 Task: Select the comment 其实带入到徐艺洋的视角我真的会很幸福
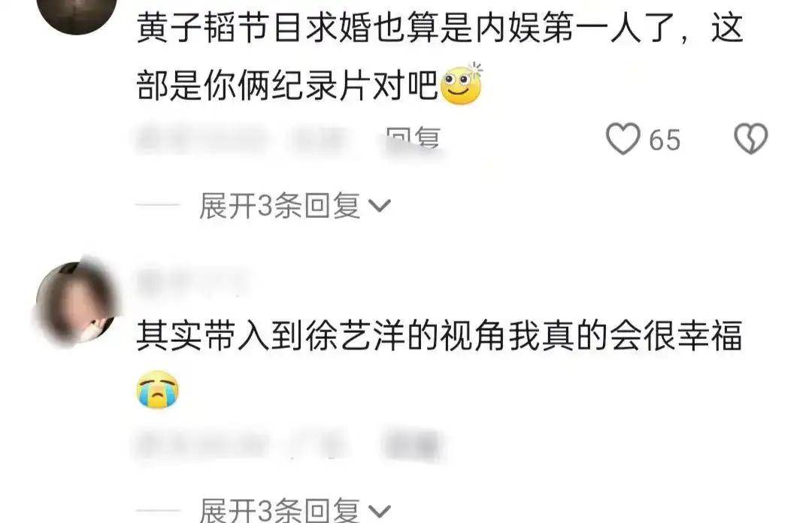(440, 336)
